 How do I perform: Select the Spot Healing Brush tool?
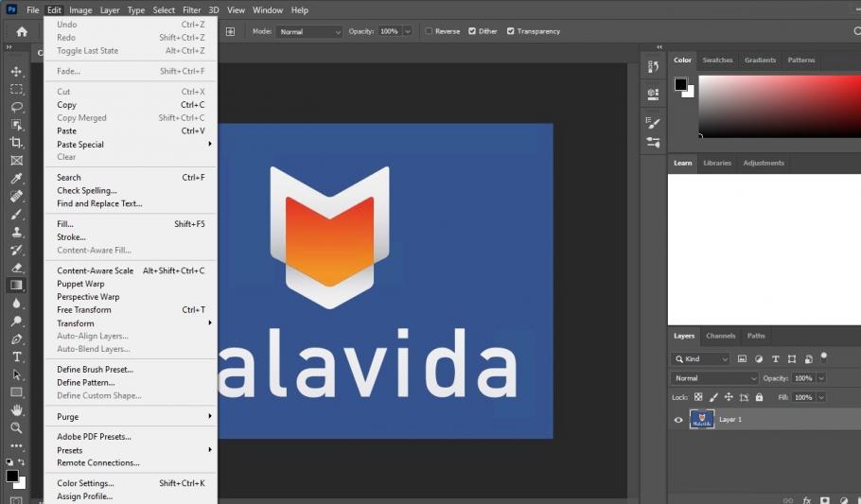pyautogui.click(x=16, y=196)
